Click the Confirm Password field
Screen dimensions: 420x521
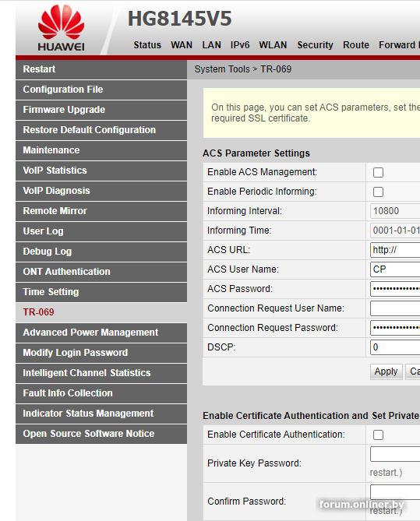(x=395, y=492)
